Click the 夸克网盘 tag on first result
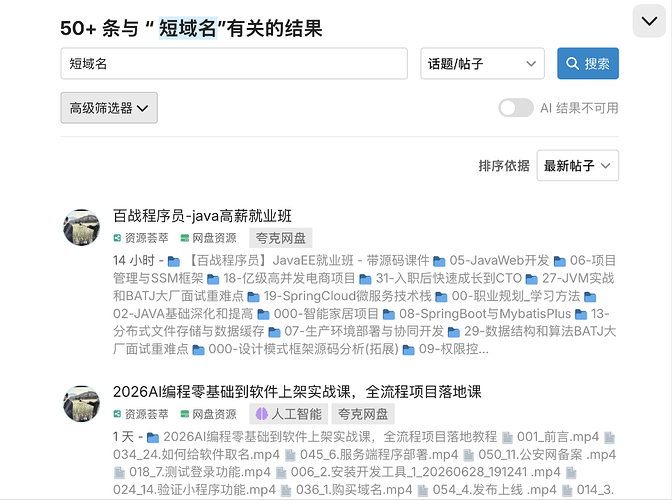 (281, 238)
